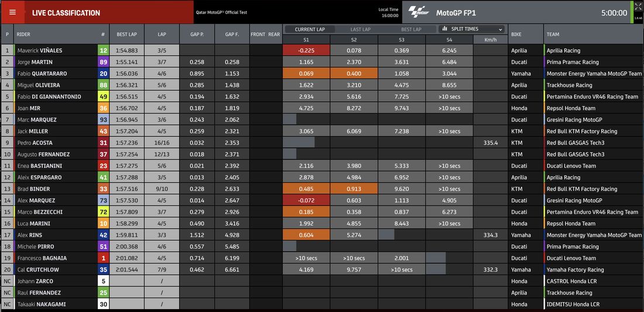
Task: Select rider Jack MILLER
Action: pos(32,131)
